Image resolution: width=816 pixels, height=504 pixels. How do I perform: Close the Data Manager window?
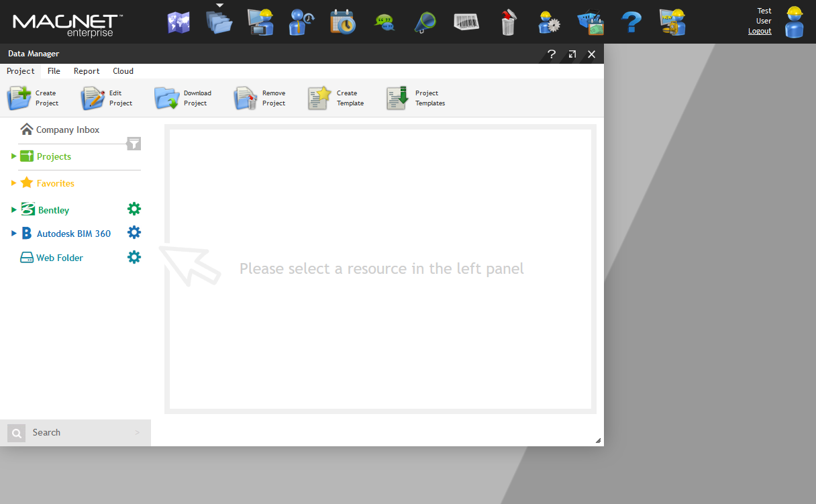tap(591, 54)
